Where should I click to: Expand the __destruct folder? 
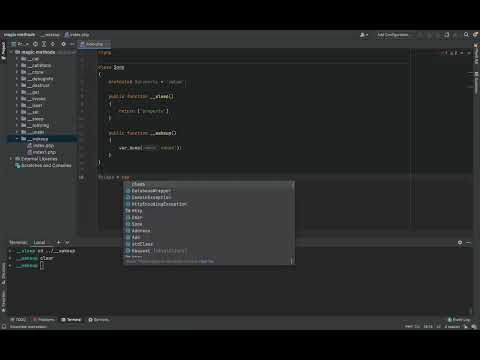tap(17, 86)
